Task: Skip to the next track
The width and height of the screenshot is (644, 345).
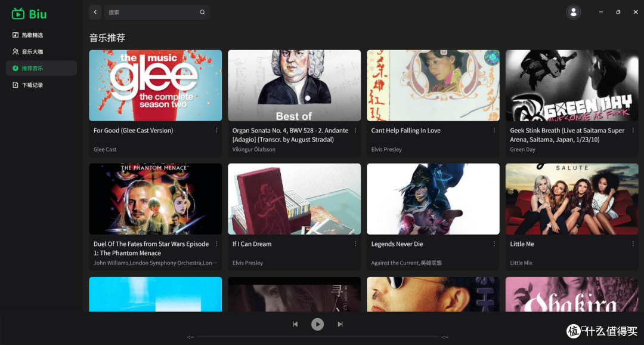Action: pyautogui.click(x=340, y=324)
